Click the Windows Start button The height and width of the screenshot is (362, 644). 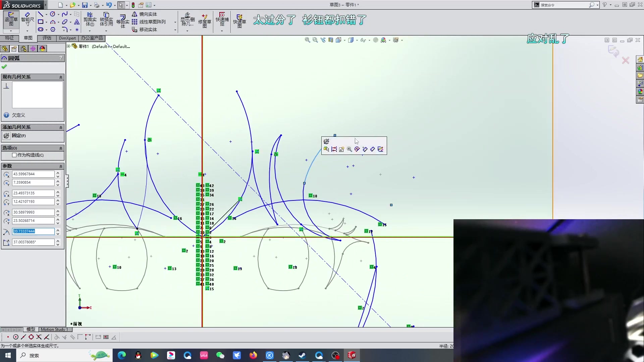8,355
